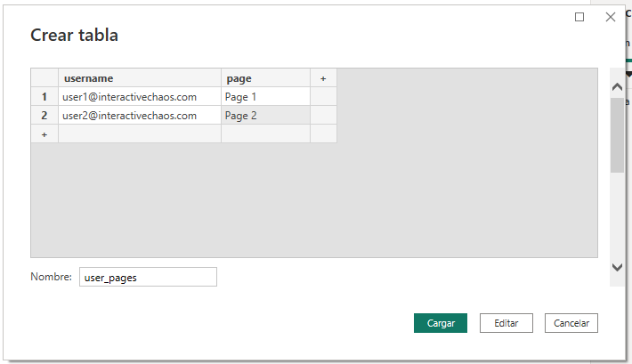Close the Crear tabla dialog

[610, 17]
